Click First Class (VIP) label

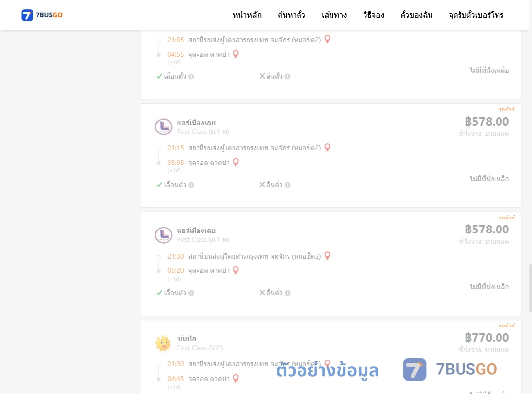click(200, 348)
